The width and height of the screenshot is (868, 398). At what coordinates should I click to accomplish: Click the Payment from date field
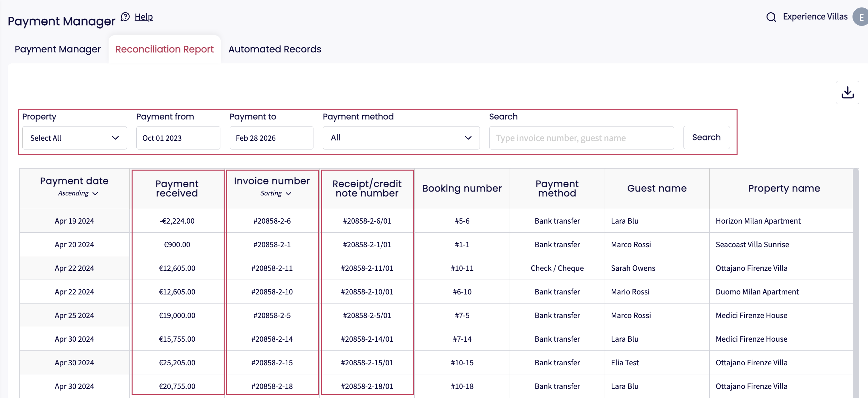(x=178, y=138)
